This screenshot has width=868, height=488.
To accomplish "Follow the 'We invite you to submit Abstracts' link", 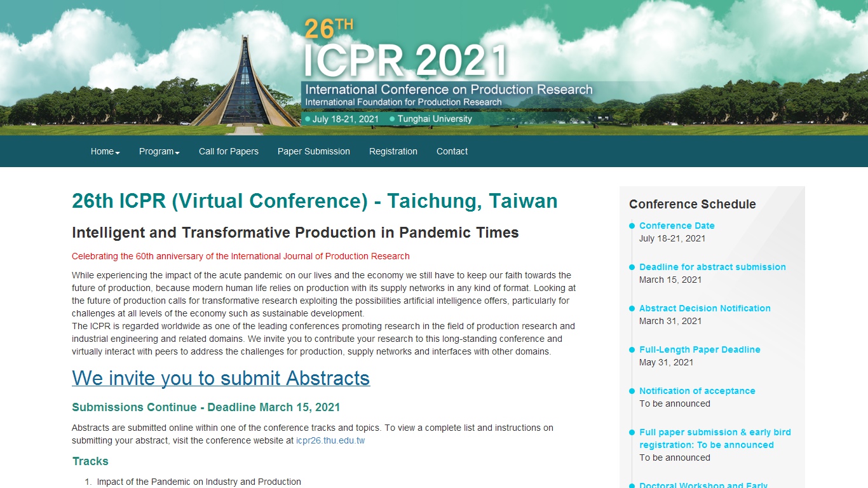I will 220,378.
